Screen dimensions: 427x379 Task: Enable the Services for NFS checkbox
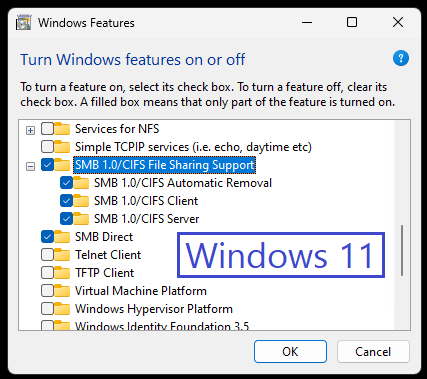[47, 129]
